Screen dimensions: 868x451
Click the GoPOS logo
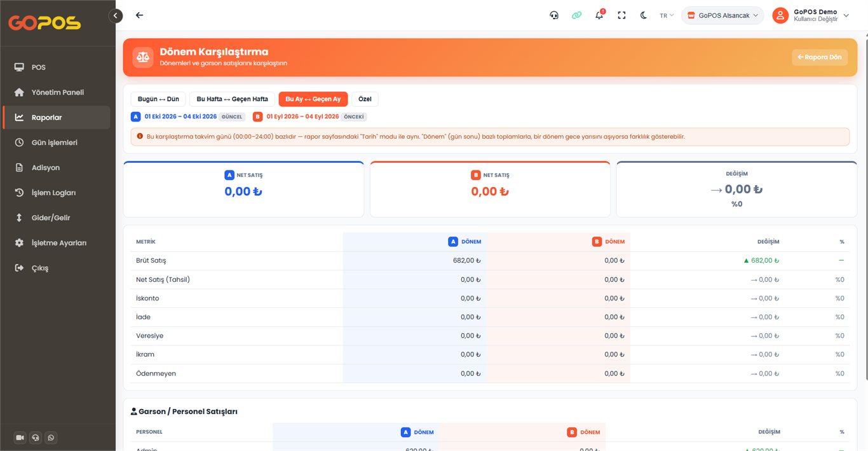click(44, 23)
